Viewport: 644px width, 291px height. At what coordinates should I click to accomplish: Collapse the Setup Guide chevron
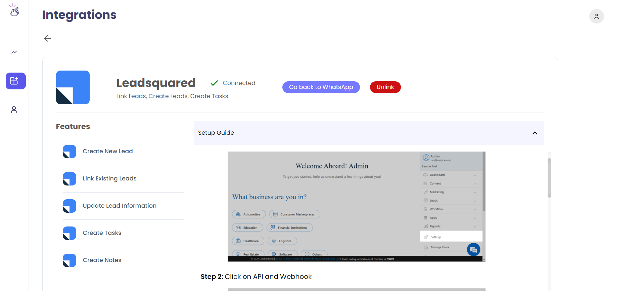point(535,133)
